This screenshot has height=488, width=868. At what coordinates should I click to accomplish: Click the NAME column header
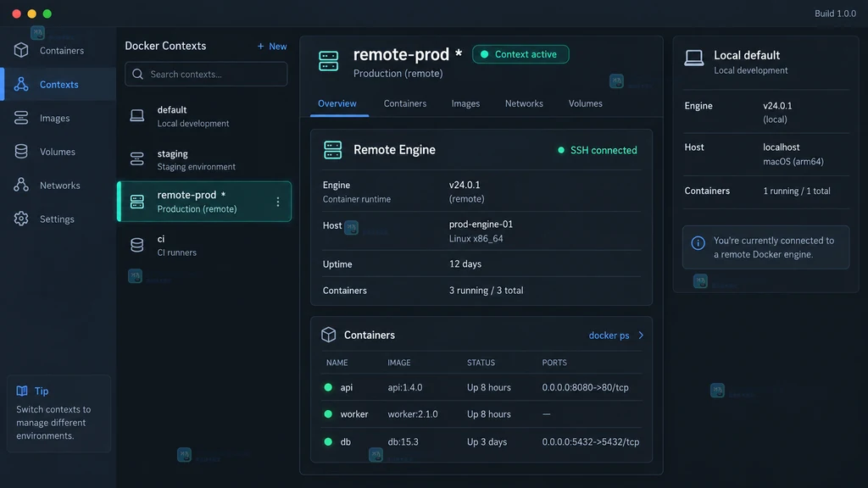(337, 363)
